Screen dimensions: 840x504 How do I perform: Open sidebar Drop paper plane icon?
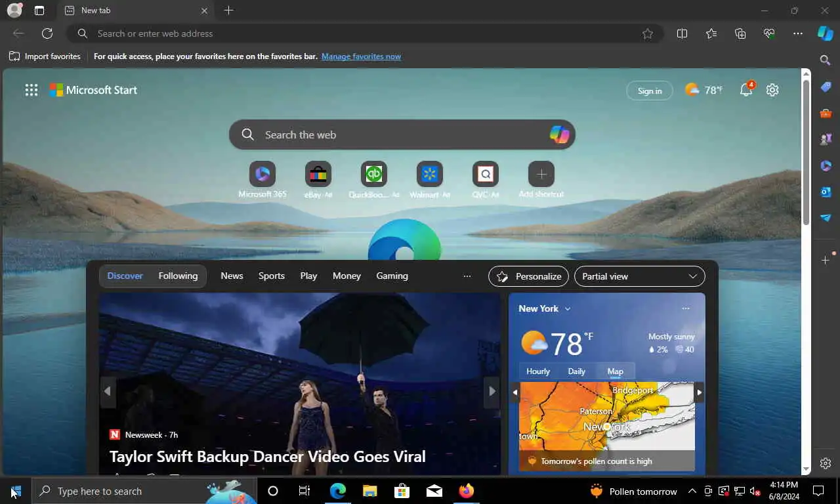[826, 218]
